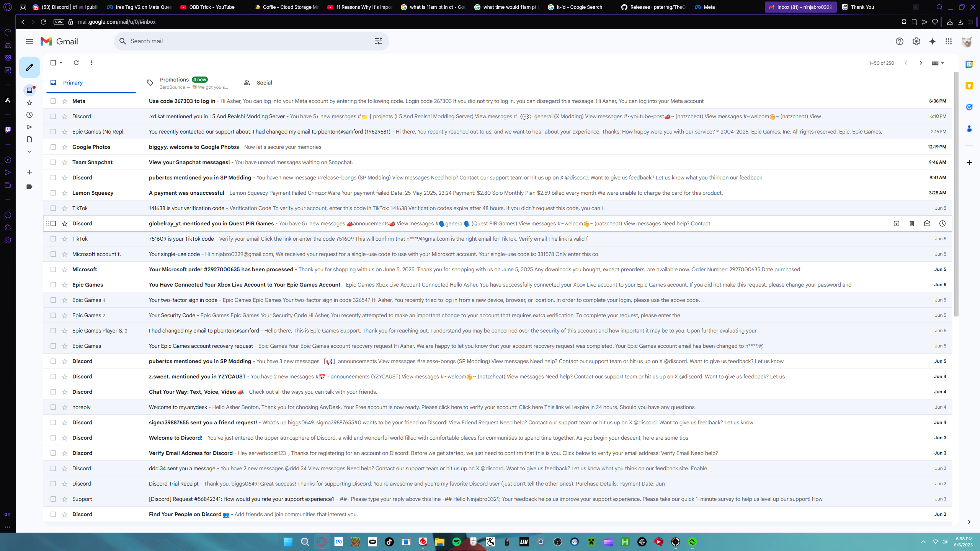Open Starred folder in Gmail sidebar

pos(29,103)
